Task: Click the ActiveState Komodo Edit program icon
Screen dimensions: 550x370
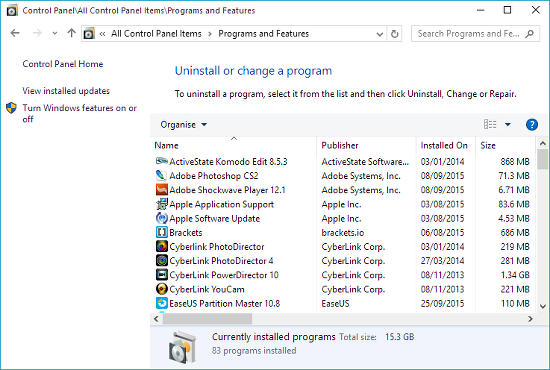Action: 162,161
